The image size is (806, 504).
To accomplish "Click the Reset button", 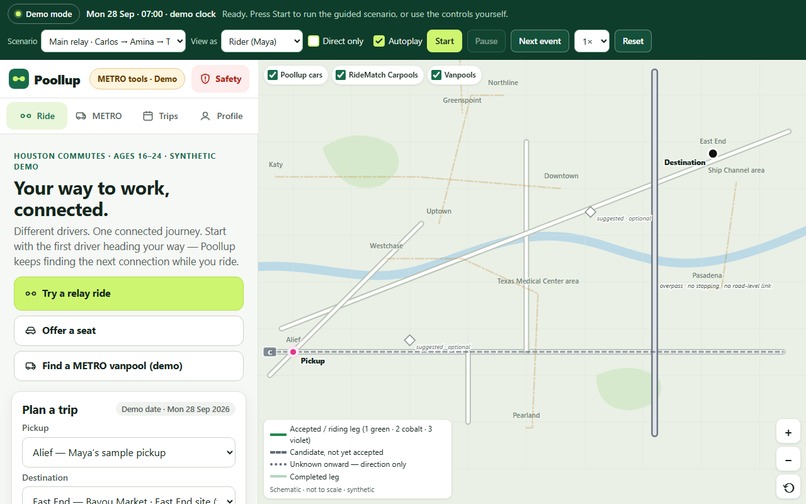I will tap(633, 41).
